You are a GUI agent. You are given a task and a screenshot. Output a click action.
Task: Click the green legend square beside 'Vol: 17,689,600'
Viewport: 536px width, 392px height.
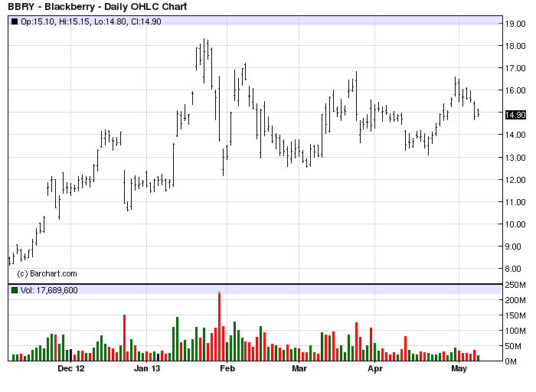pos(15,290)
